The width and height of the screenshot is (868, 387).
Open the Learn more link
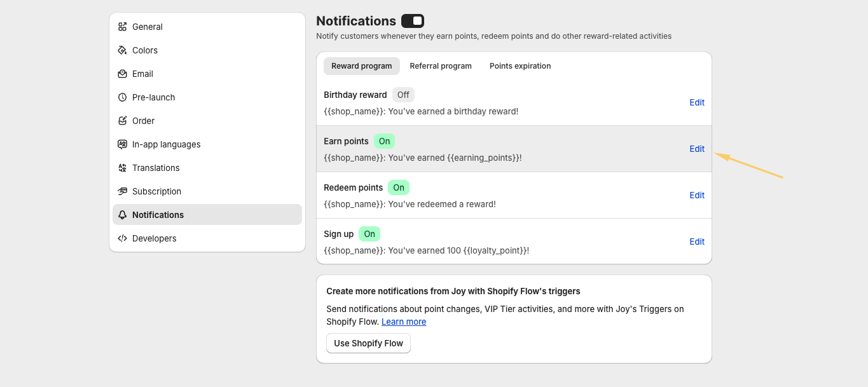tap(404, 322)
